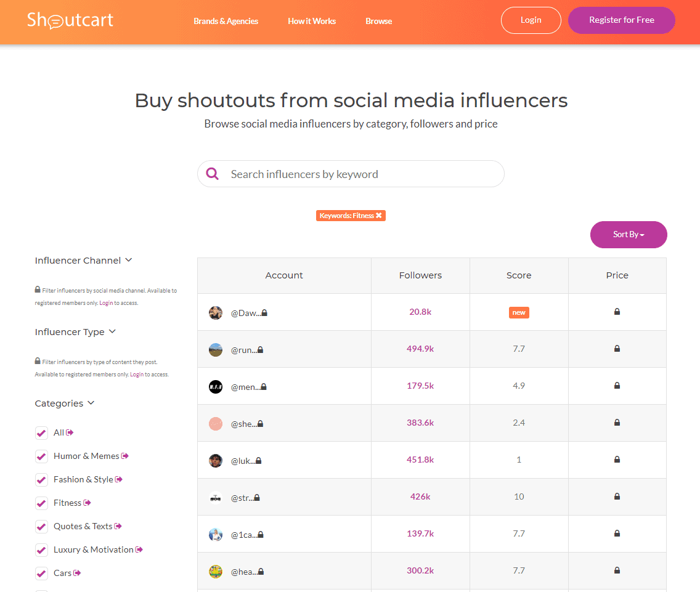
Task: Click the magnifier search icon
Action: pos(213,174)
